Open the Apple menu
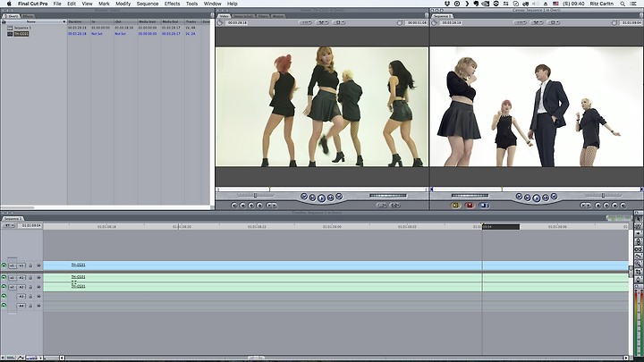The image size is (644, 362). tap(9, 4)
